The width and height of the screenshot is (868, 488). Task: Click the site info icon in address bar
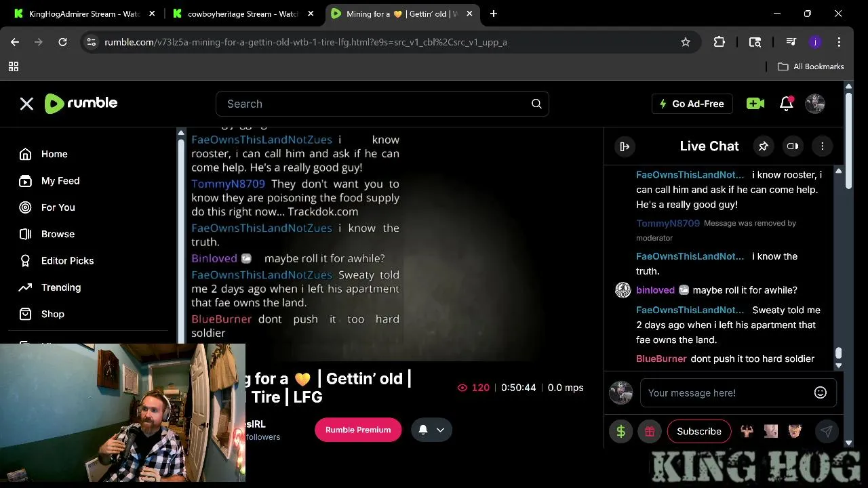coord(92,42)
